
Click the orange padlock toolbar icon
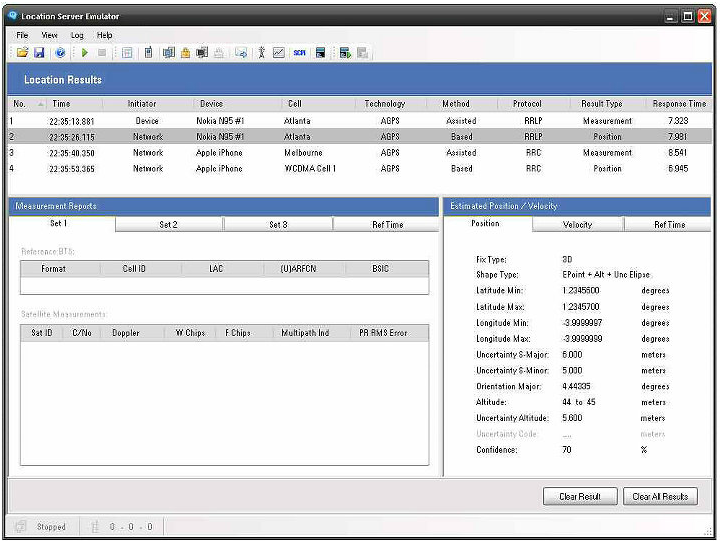coord(185,52)
